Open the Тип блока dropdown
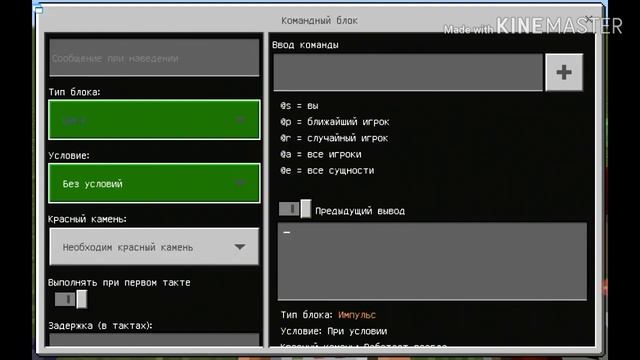Screen dimensions: 640x360 click(154, 120)
